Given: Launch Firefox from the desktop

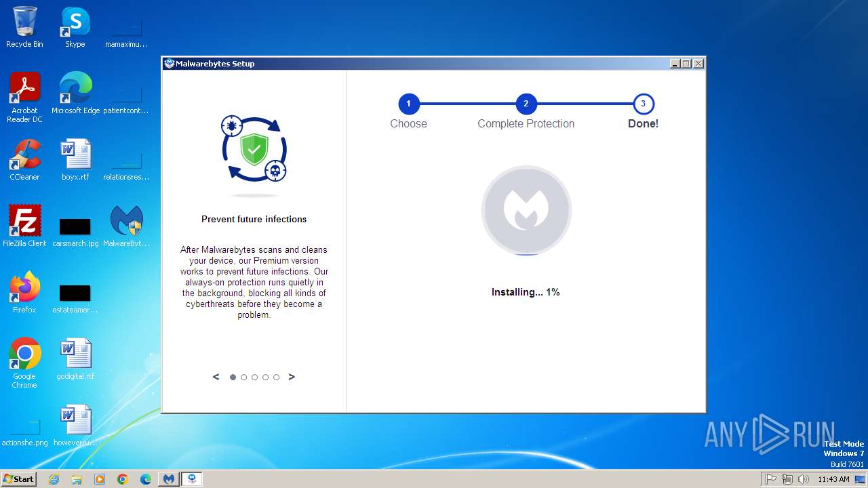Looking at the screenshot, I should 24,293.
